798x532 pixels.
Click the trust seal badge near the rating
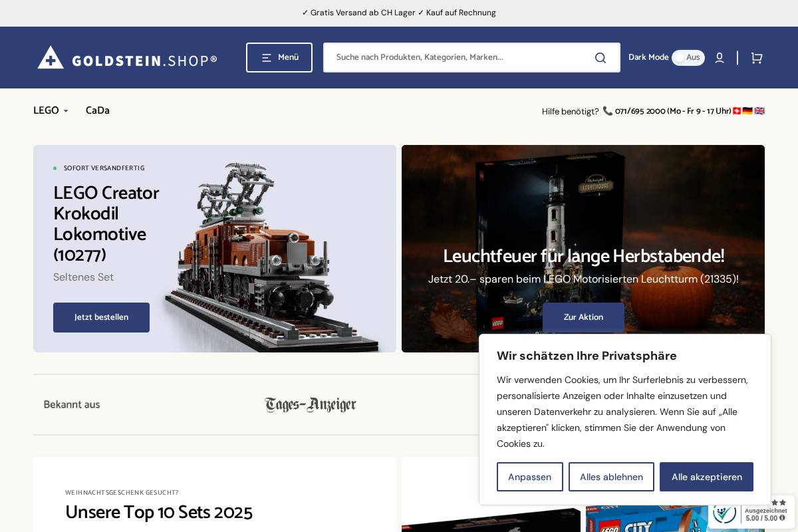coord(724,514)
